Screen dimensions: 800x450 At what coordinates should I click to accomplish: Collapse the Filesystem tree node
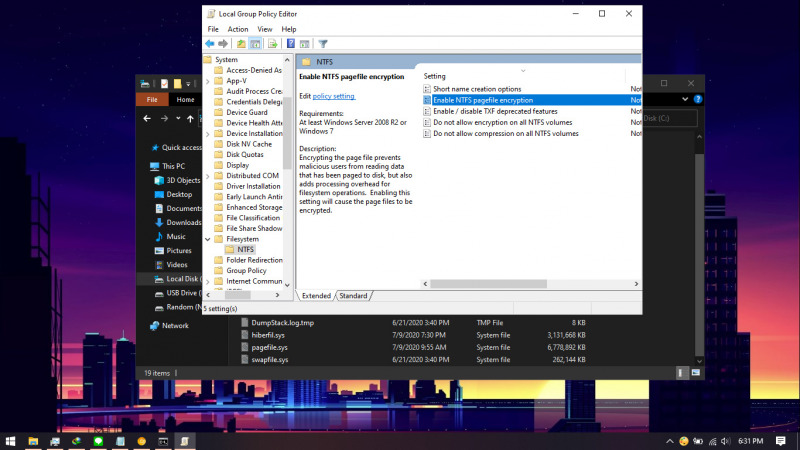208,239
